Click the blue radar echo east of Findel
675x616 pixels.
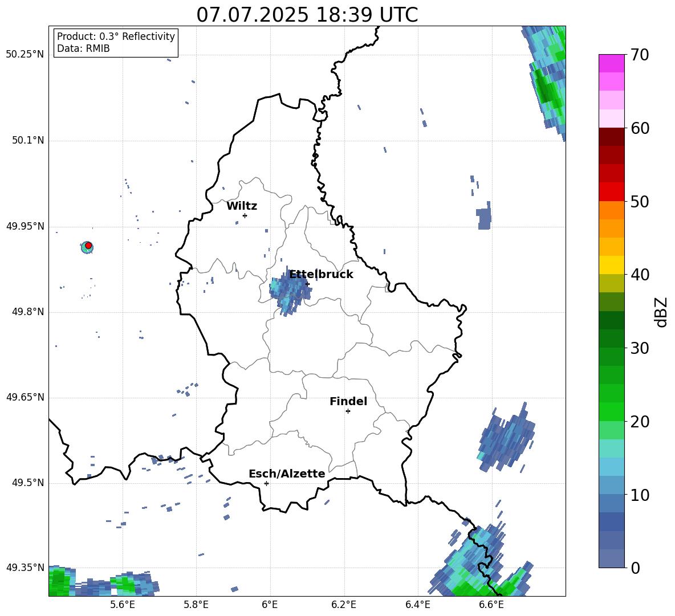[507, 438]
